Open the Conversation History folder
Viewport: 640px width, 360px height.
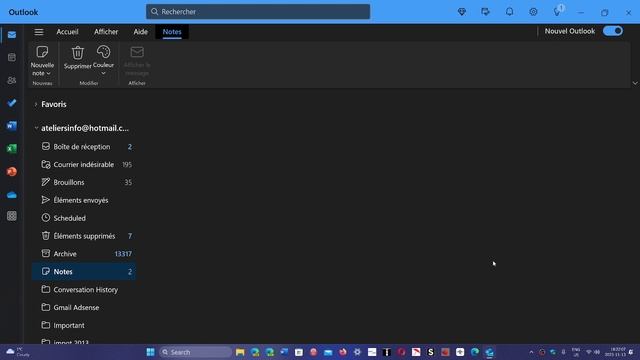(x=84, y=289)
